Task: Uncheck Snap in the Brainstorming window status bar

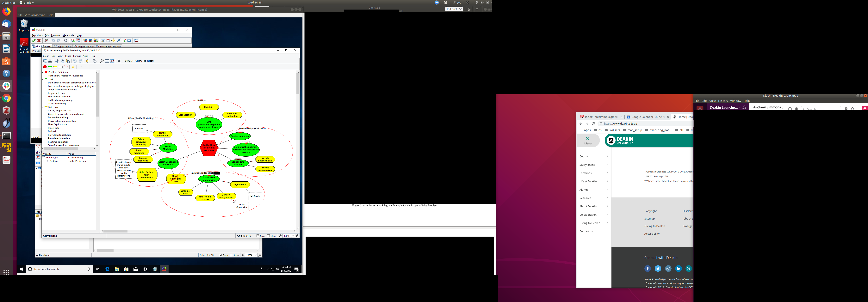Action: [258, 236]
